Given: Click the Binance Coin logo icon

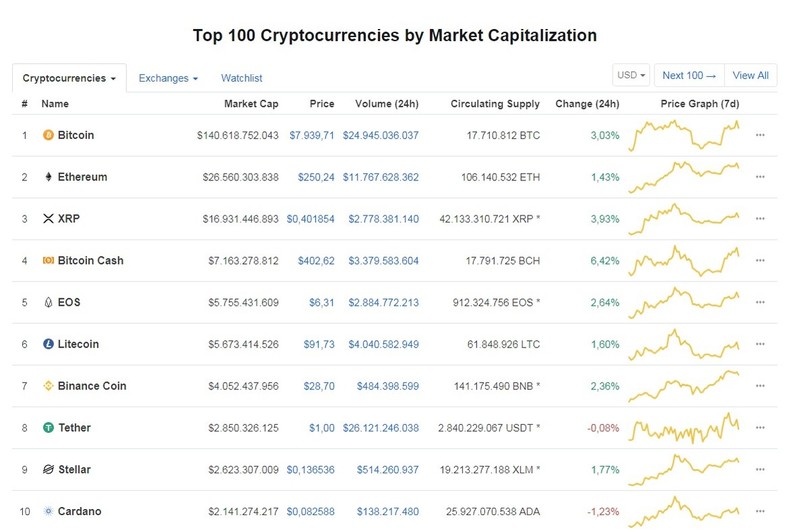Looking at the screenshot, I should 48,386.
